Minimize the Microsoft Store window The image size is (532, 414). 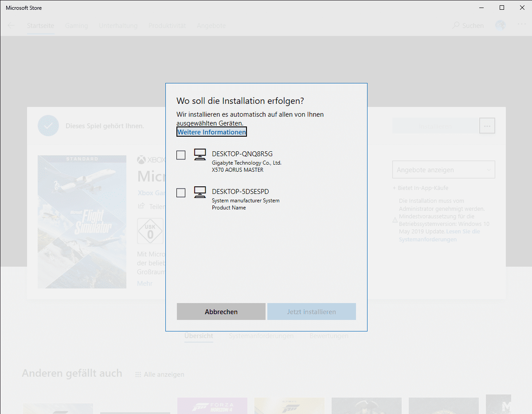click(x=481, y=8)
